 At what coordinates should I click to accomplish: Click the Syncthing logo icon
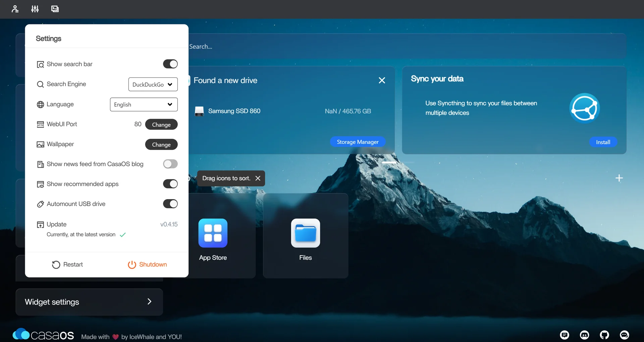(585, 108)
